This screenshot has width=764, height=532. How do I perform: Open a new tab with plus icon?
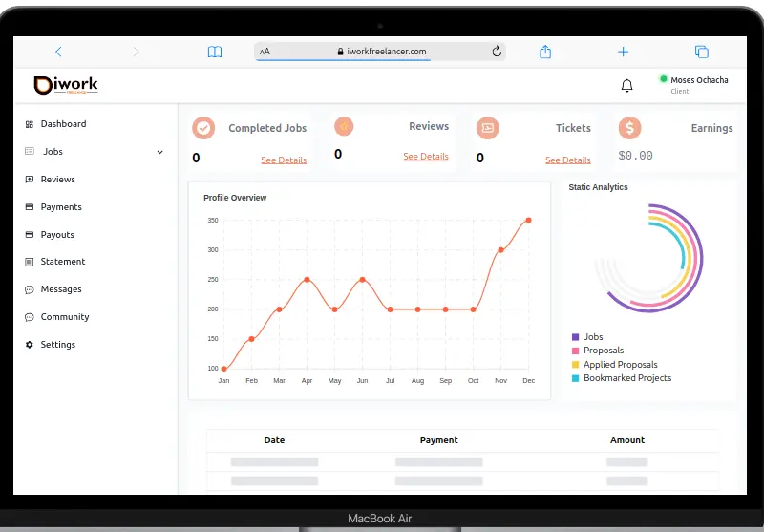coord(624,52)
